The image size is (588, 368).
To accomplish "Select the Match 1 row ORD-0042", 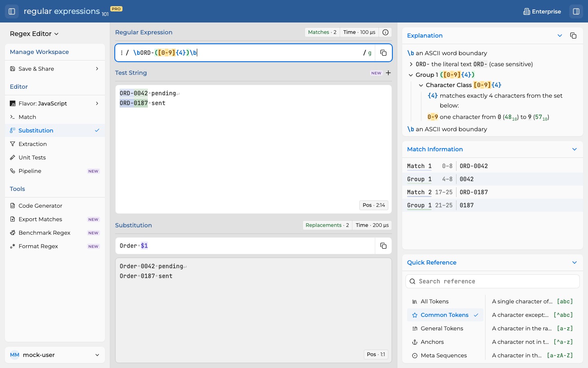I will [x=493, y=166].
